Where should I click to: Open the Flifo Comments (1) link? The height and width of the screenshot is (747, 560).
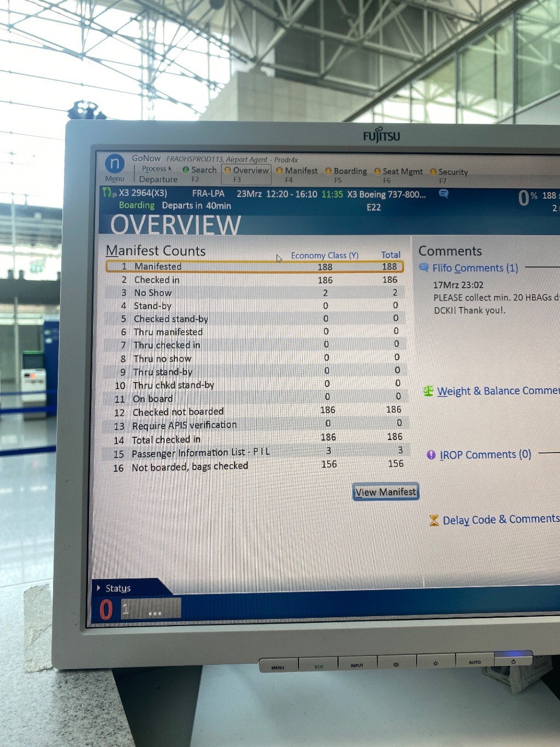tap(475, 268)
